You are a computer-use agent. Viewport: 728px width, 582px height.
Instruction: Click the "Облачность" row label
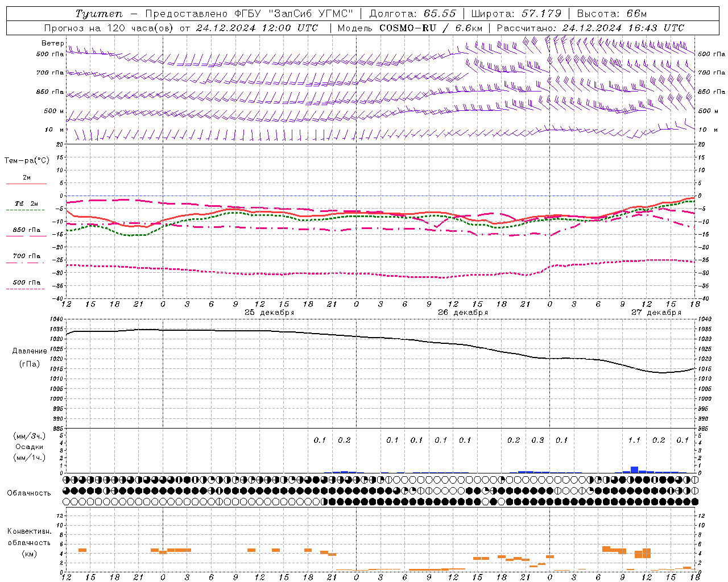pos(29,493)
